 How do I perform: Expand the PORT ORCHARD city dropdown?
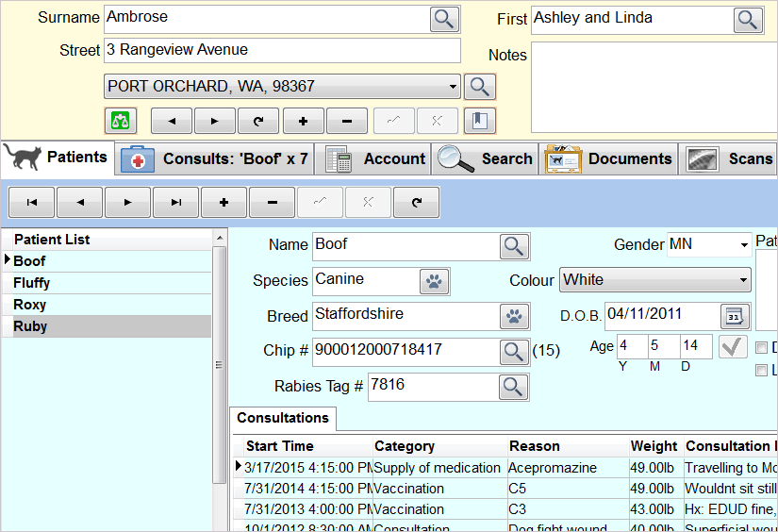[453, 87]
